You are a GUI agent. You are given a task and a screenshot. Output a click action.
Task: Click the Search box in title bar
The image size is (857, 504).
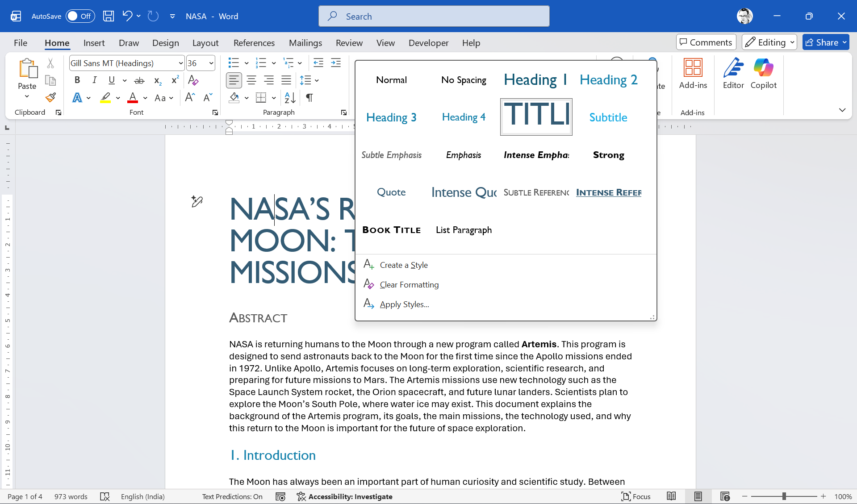[434, 17]
